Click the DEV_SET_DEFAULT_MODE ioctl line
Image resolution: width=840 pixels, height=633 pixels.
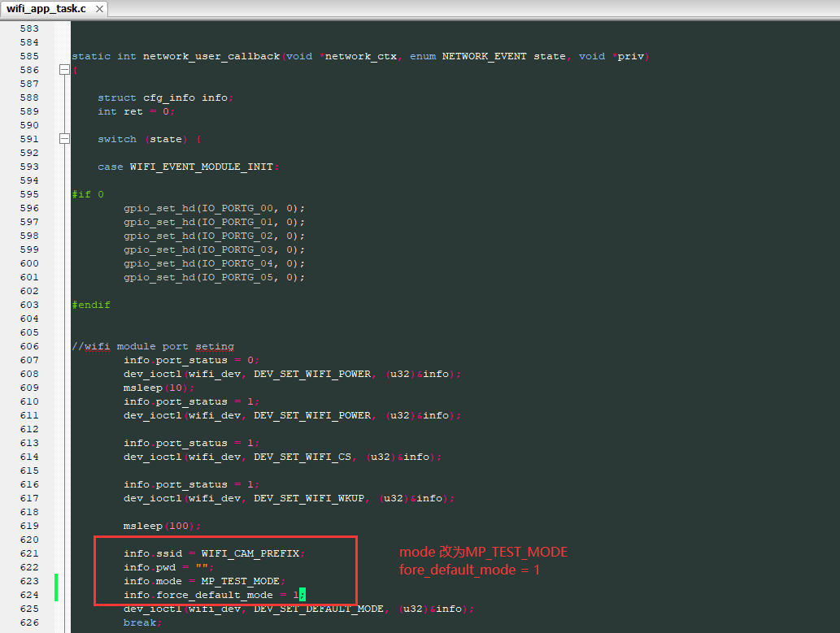pyautogui.click(x=299, y=609)
